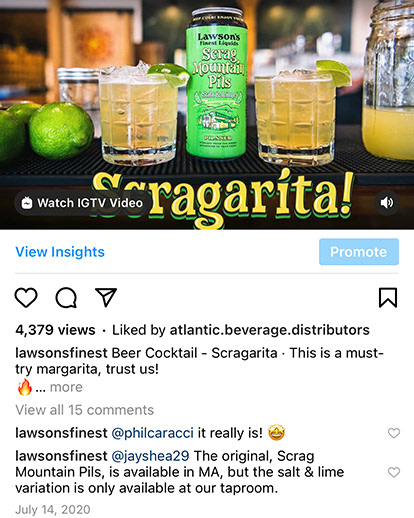Click the July 14, 2020 timestamp

[53, 510]
